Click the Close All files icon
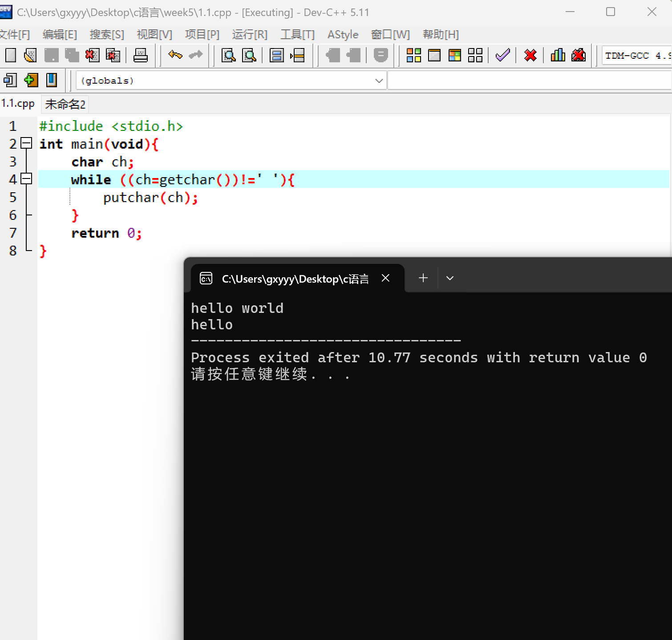672x640 pixels. pos(113,56)
